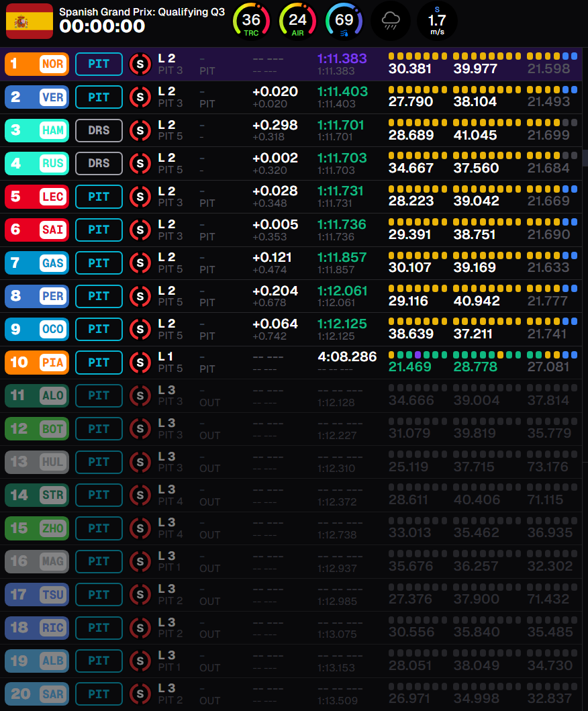Click the soft tyre icon in RUS row
Viewport: 588px width, 711px height.
[140, 163]
